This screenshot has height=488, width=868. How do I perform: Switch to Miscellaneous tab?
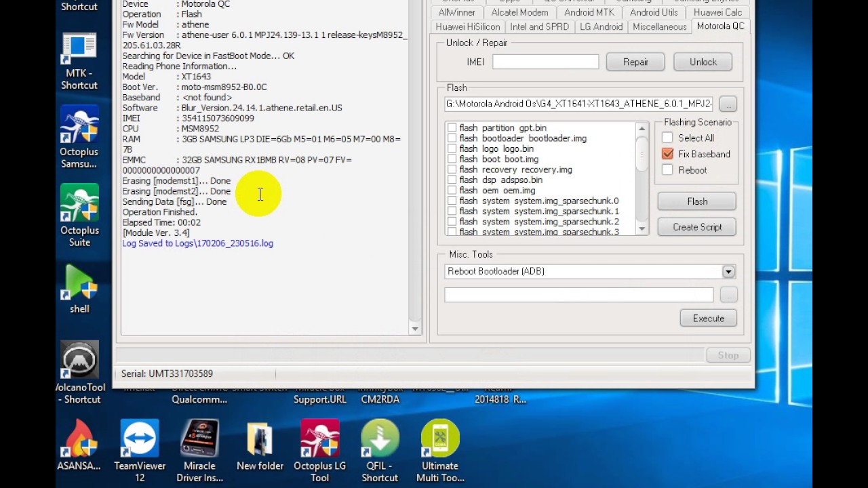pyautogui.click(x=660, y=27)
